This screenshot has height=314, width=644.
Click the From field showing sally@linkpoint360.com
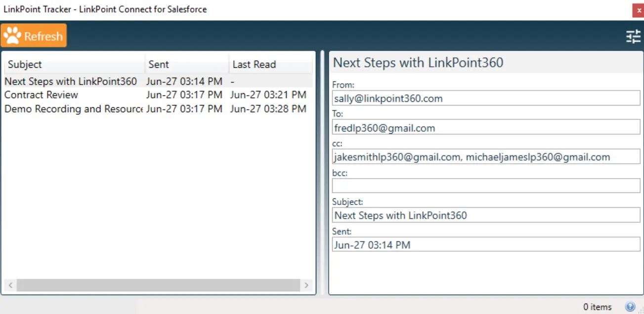[x=486, y=98]
